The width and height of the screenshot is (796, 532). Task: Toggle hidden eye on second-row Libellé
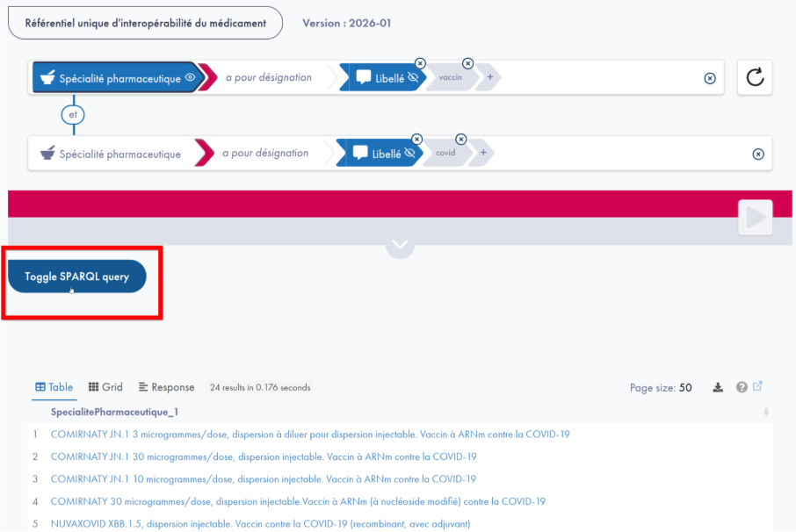click(409, 153)
